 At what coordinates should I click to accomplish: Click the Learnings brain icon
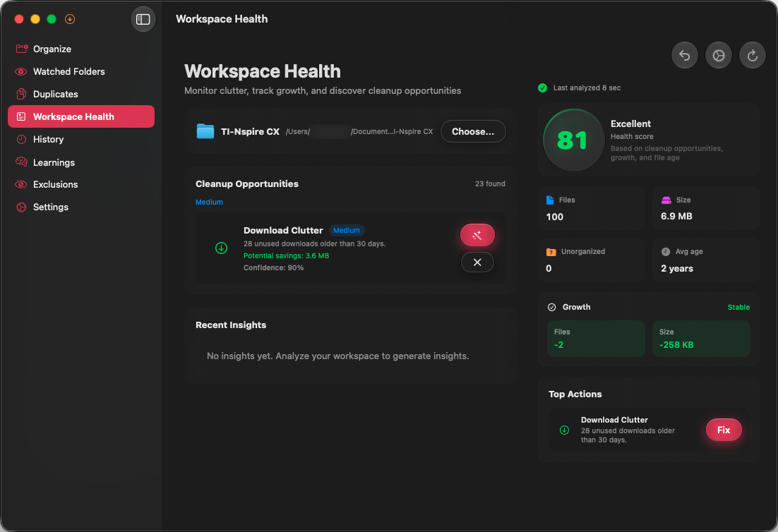point(21,162)
